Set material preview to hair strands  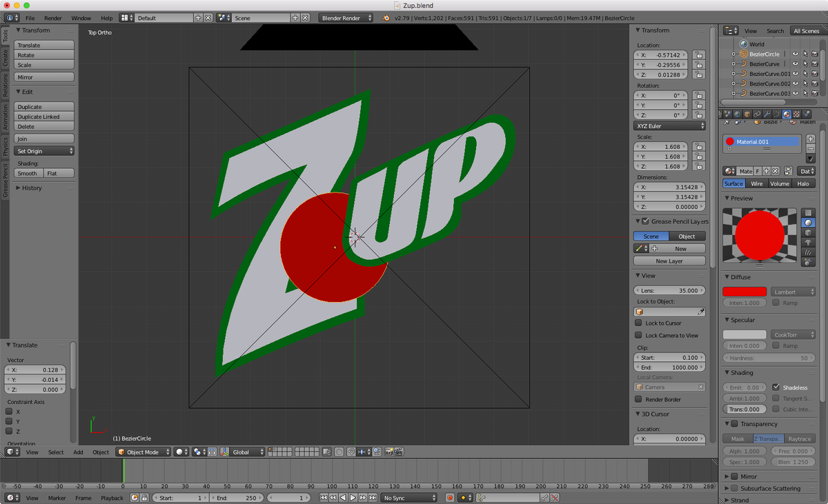coord(809,252)
